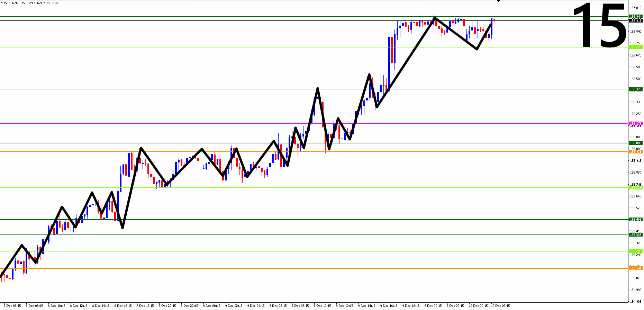This screenshot has height=310, width=644.
Task: Click the 9 Dec 04:15 time label
Action: click(256, 306)
